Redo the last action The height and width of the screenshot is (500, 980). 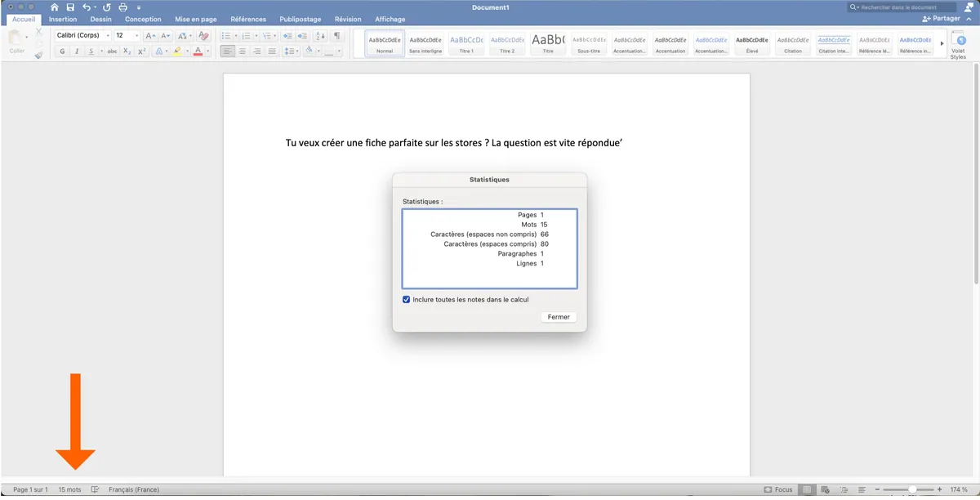point(107,7)
